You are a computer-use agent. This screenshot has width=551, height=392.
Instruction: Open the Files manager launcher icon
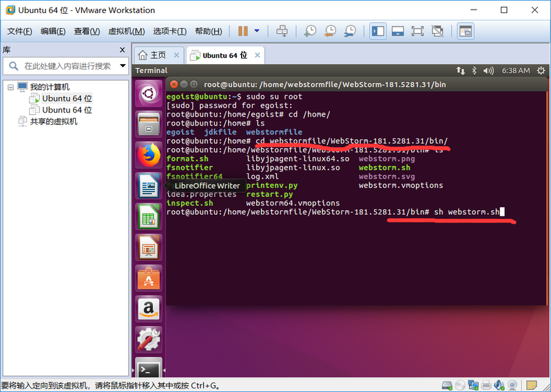coord(149,124)
